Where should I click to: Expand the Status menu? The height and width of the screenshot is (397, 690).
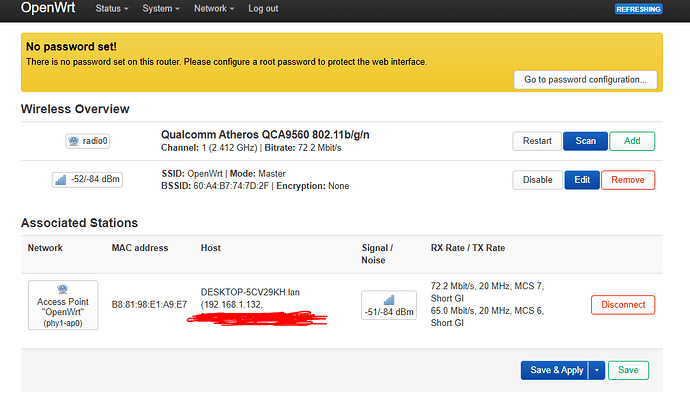pyautogui.click(x=112, y=9)
